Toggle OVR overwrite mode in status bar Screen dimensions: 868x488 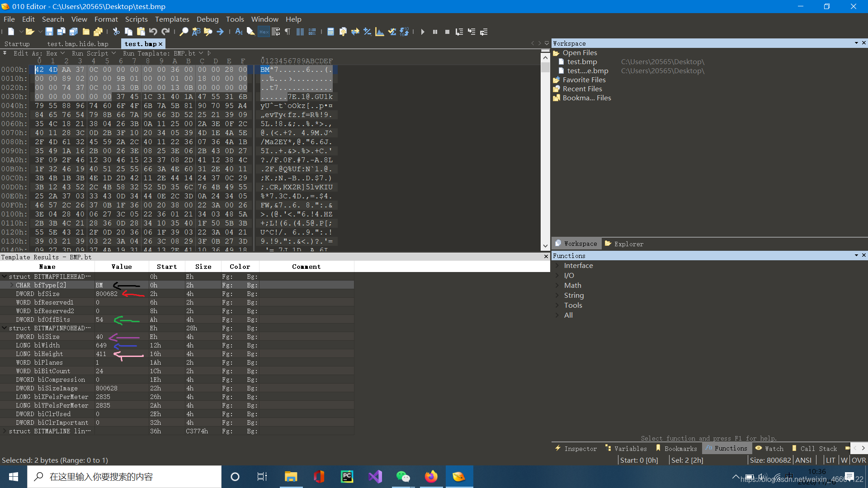click(x=859, y=460)
